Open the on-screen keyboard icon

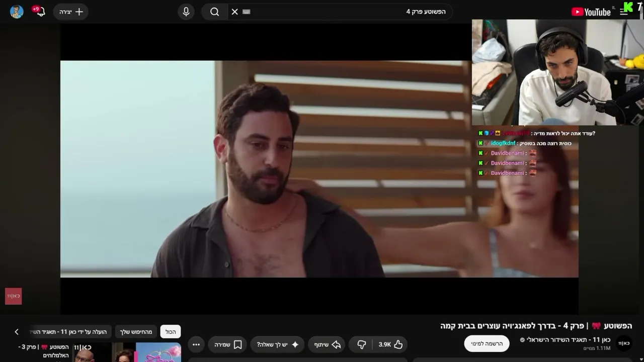pyautogui.click(x=246, y=12)
